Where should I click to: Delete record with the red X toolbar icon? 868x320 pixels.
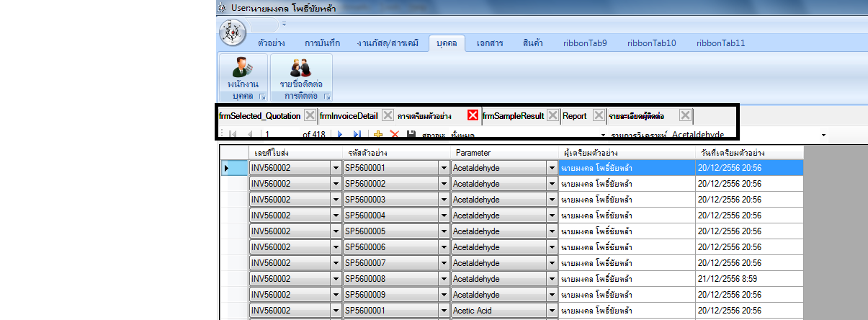[x=394, y=134]
